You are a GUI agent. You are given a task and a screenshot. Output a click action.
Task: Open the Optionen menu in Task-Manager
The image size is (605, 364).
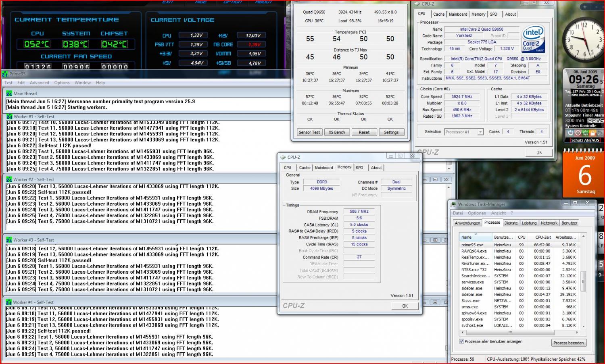pos(477,213)
